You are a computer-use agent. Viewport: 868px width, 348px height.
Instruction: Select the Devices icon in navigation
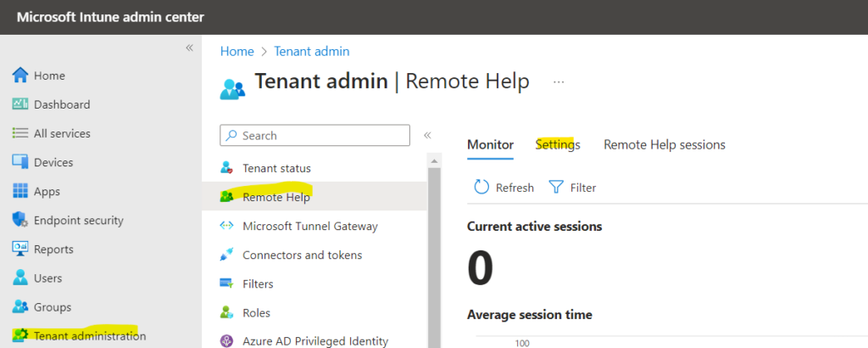[20, 162]
